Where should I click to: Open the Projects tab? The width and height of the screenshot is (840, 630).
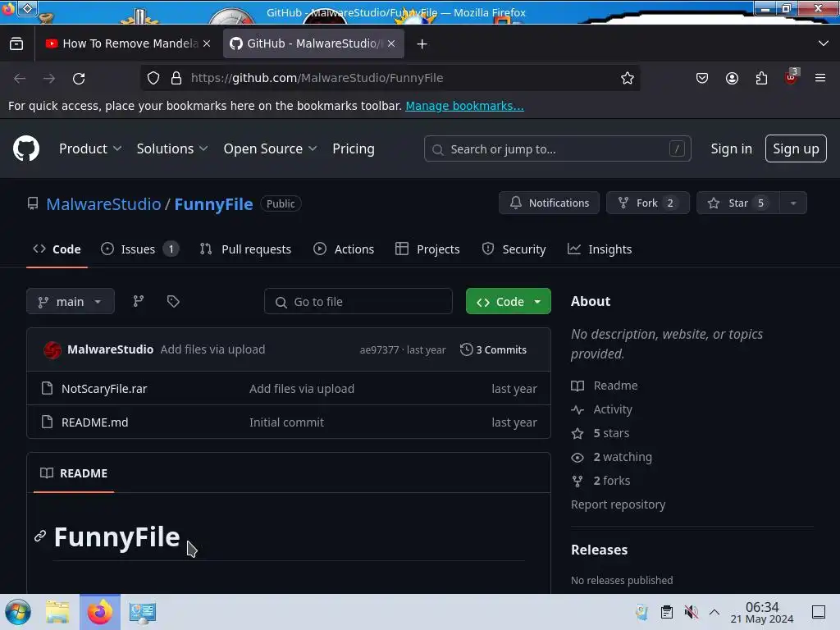tap(427, 249)
